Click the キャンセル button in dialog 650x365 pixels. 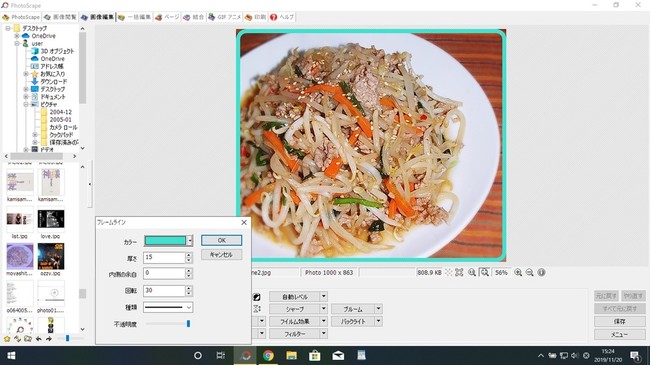[x=221, y=255]
